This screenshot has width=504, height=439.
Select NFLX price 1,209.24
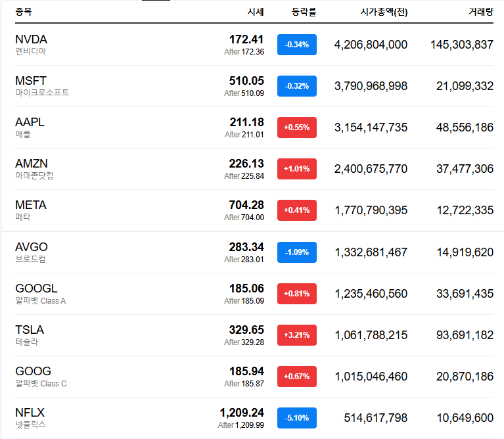click(242, 413)
